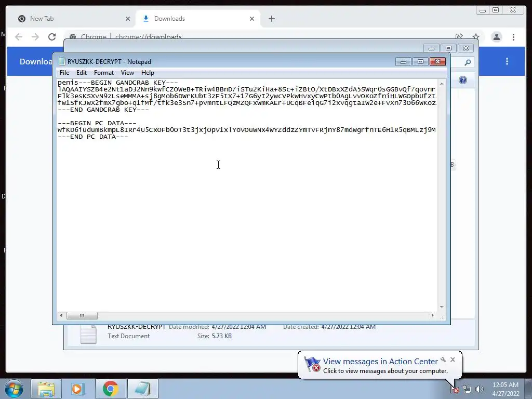
Task: Place cursor on '---BEGIN PC DATA---' line
Action: tap(97, 123)
